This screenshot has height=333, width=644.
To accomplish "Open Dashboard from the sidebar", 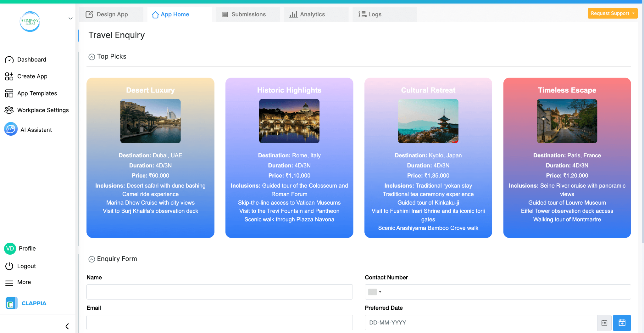I will [x=32, y=59].
